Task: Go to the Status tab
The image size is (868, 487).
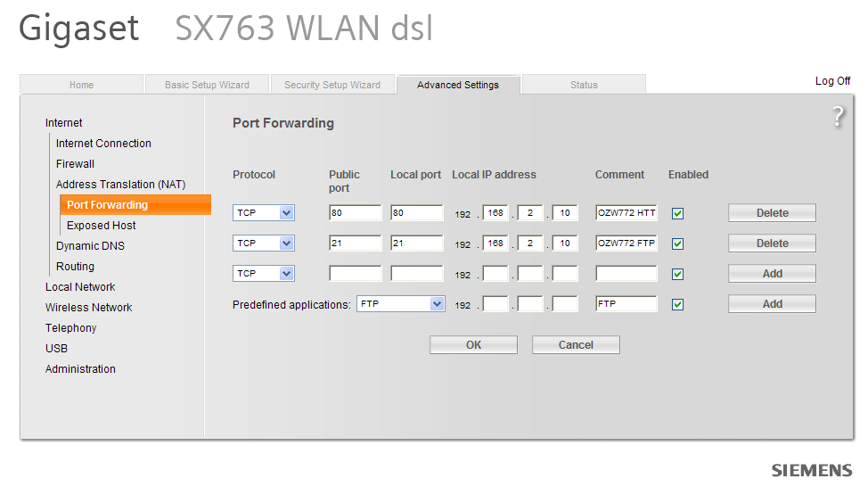Action: click(x=584, y=85)
